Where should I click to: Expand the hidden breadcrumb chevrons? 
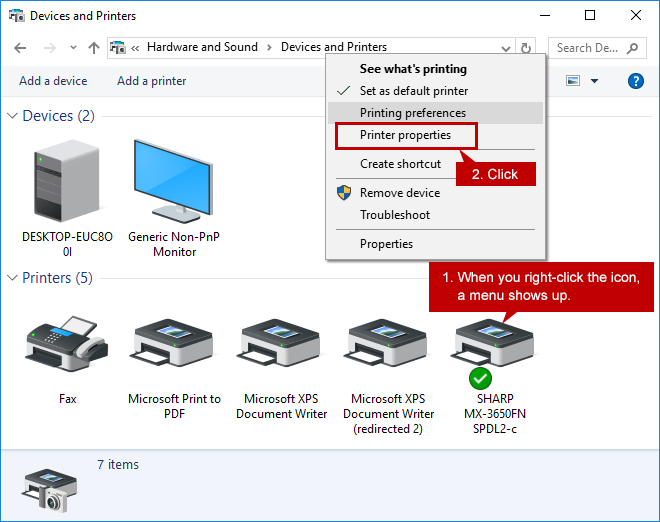[x=135, y=48]
